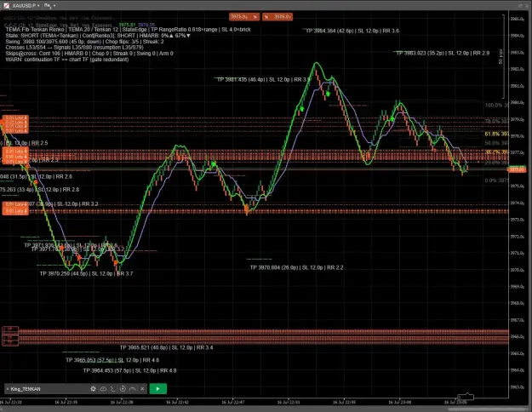Click the 61.8% Fibonacci level label
Screen dimensions: 532x412
(x=496, y=134)
